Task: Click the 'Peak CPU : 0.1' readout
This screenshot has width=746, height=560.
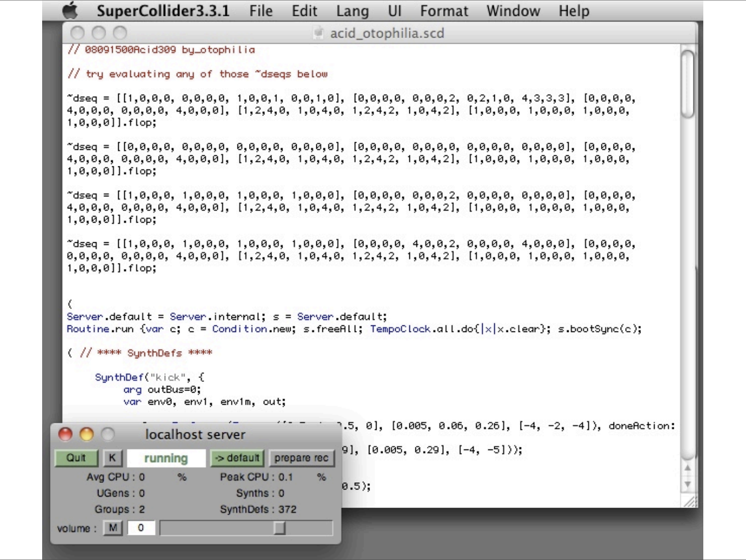Action: (x=256, y=477)
